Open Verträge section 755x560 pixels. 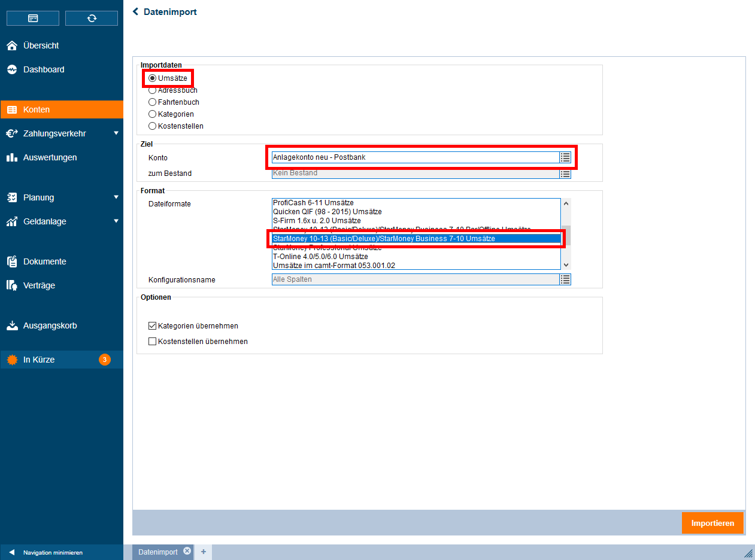(62, 285)
